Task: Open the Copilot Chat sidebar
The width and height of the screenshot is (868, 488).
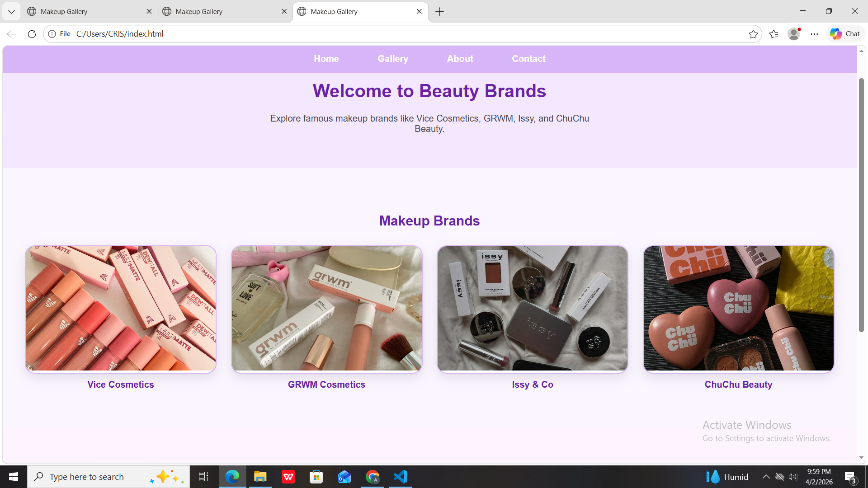Action: click(844, 33)
